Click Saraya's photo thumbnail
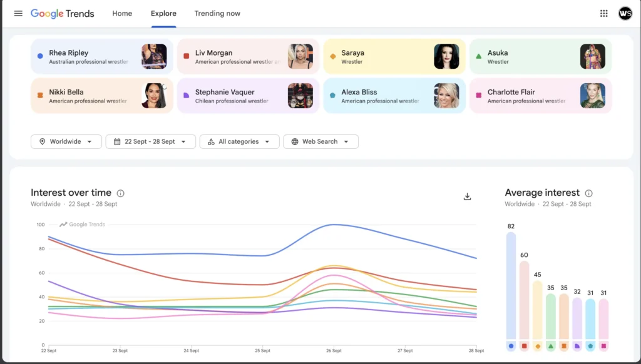Image resolution: width=641 pixels, height=364 pixels. point(446,56)
